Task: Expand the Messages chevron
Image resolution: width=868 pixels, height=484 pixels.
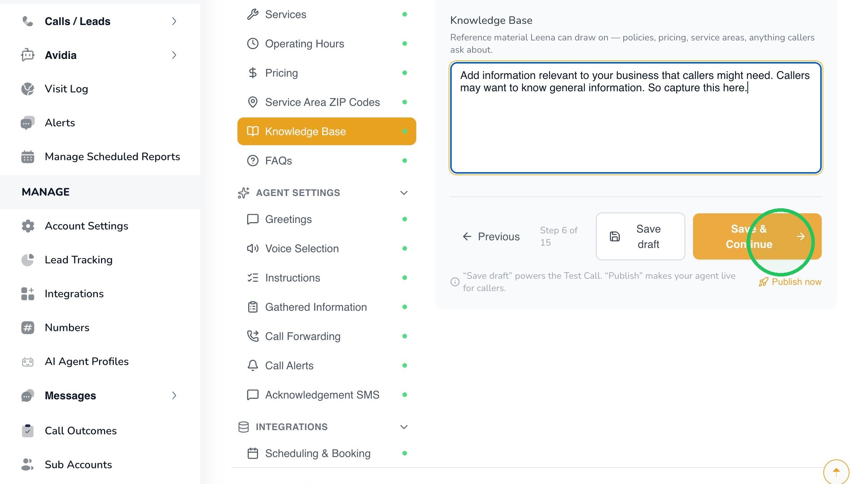Action: [x=174, y=395]
